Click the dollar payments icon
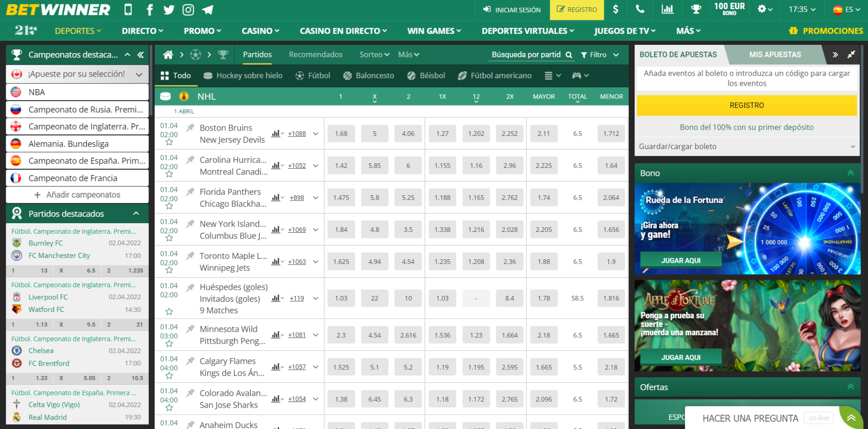The width and height of the screenshot is (868, 429). click(x=616, y=9)
